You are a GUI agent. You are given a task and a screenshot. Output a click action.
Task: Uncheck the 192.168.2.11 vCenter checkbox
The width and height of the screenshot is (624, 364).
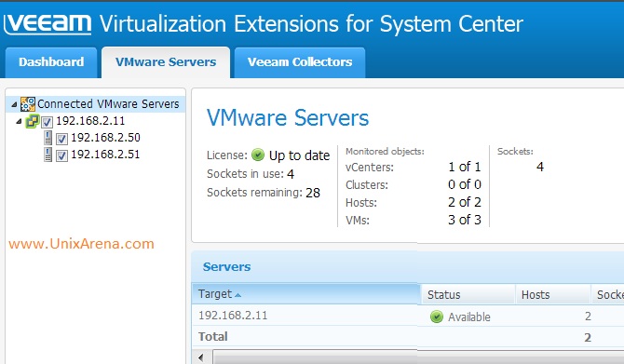point(47,122)
